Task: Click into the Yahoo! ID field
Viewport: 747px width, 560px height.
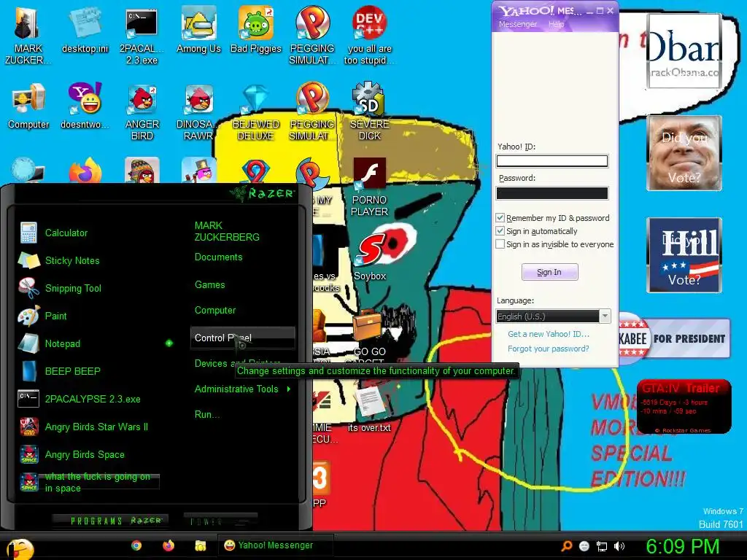Action: [552, 161]
